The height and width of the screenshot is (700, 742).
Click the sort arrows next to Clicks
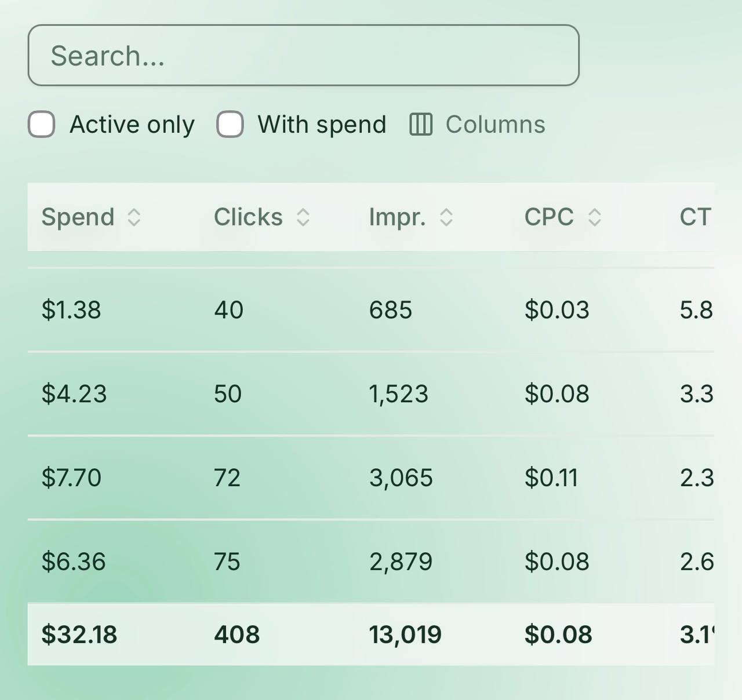303,217
